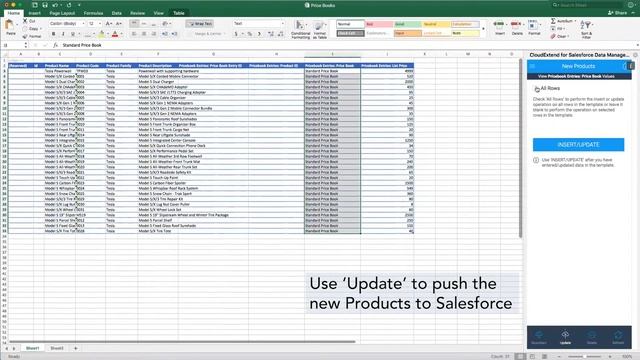Switch to the Sheet1 tab
This screenshot has height=360, width=640.
(x=33, y=348)
